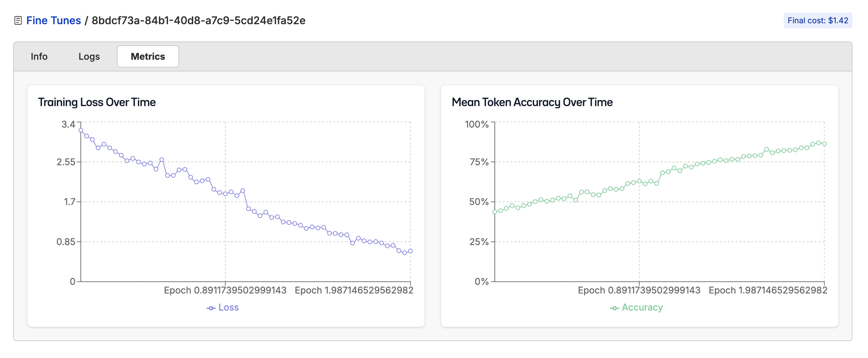Open the Logs tab
868x358 pixels.
[89, 56]
